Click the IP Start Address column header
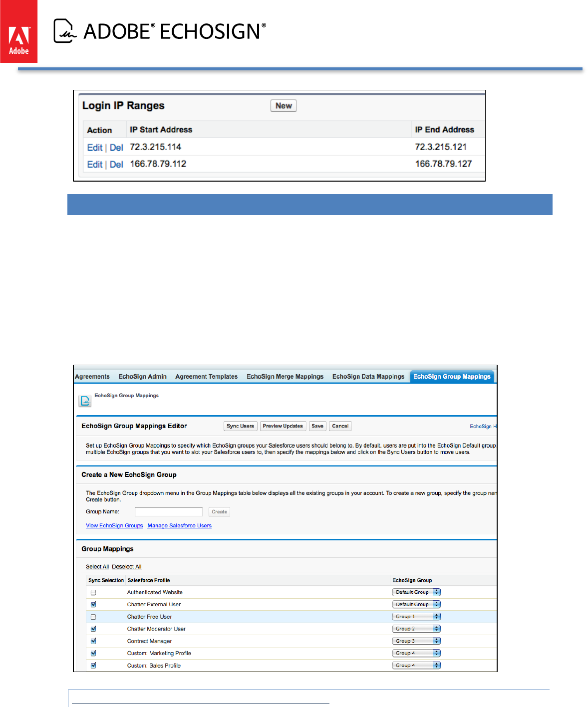Screen dimensions: 588x707 coord(161,130)
